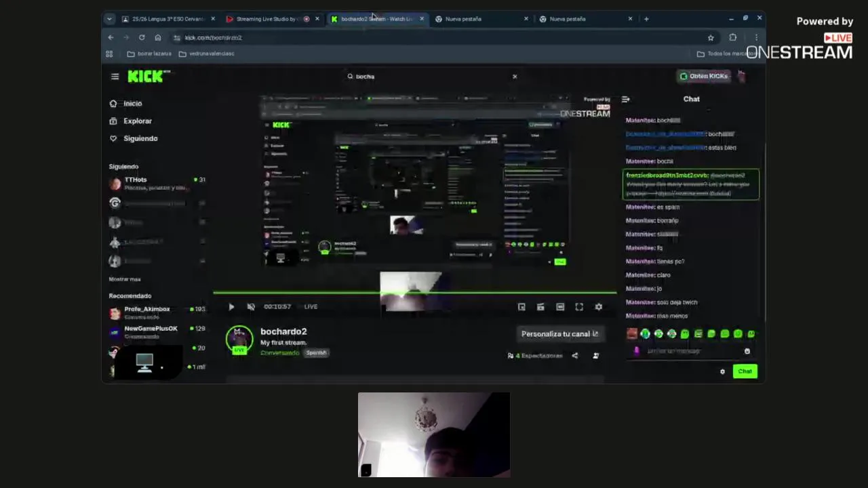Click 'Matenitee: borrañp' chat message
Viewport: 868px width, 488px height.
652,221
